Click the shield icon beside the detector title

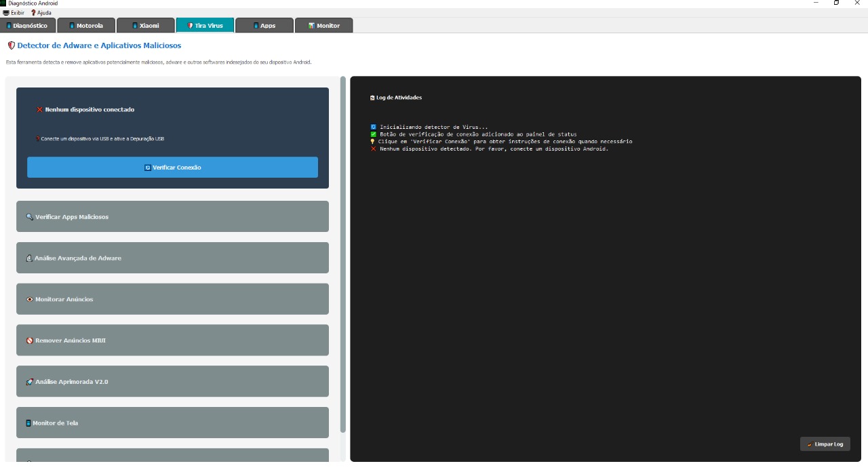point(11,45)
